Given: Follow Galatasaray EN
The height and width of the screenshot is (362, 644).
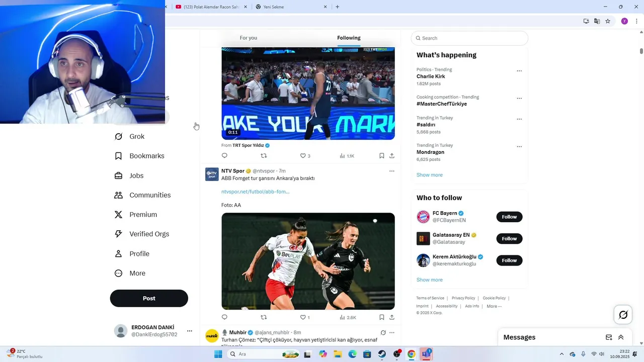Looking at the screenshot, I should [509, 238].
